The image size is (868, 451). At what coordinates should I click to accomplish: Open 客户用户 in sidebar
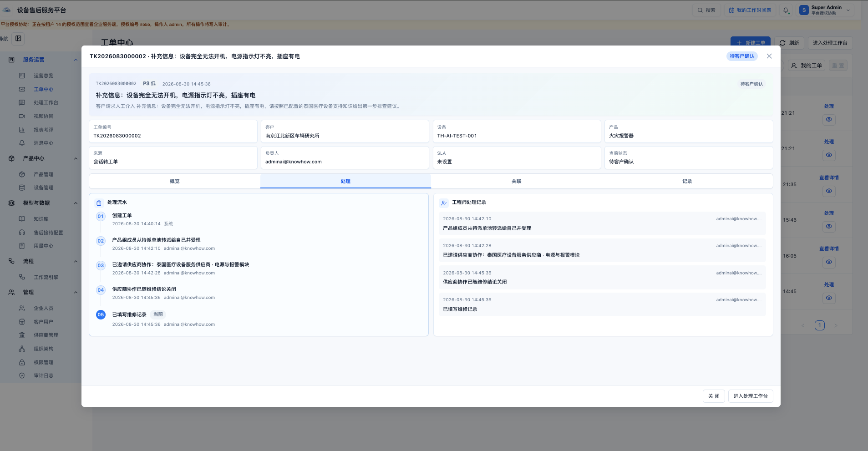pyautogui.click(x=43, y=322)
